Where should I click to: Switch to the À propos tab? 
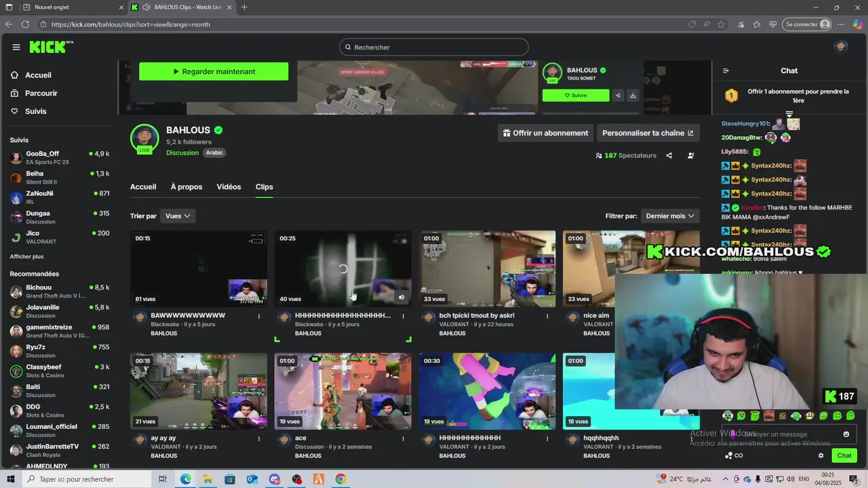[186, 187]
